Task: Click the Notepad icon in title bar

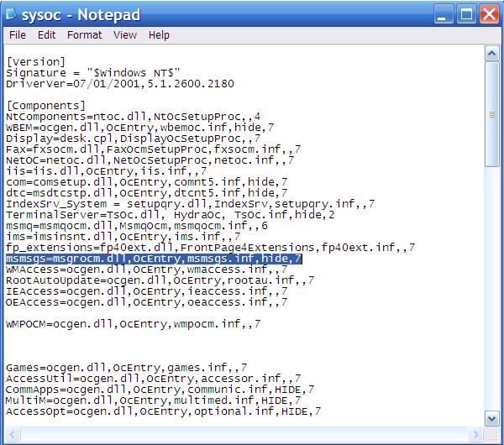Action: pos(11,13)
